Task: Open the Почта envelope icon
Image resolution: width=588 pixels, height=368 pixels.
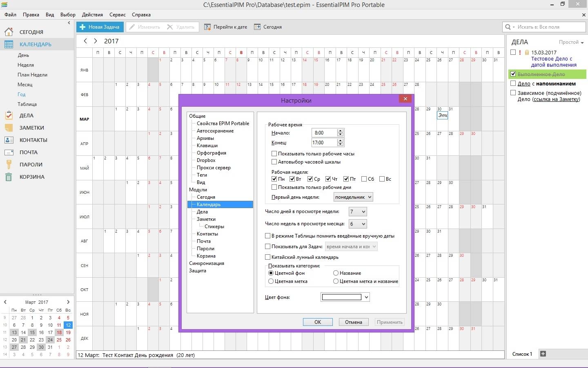Action: [9, 152]
